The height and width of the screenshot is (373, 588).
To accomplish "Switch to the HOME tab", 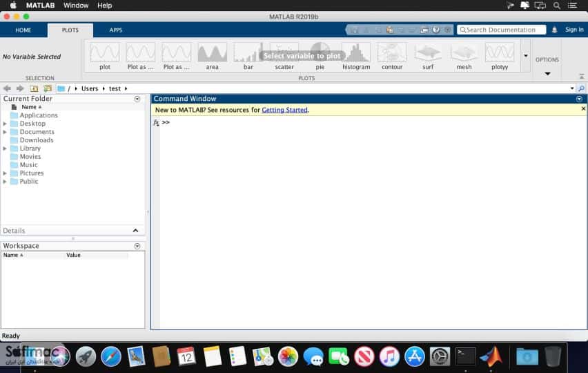I will click(23, 30).
